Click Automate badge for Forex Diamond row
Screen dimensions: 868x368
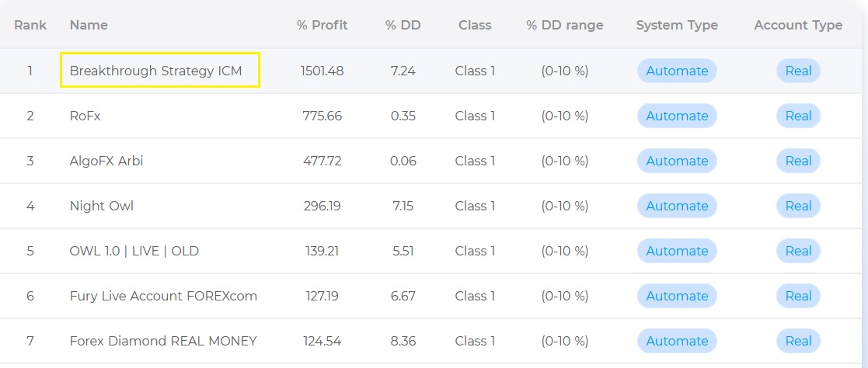click(677, 341)
